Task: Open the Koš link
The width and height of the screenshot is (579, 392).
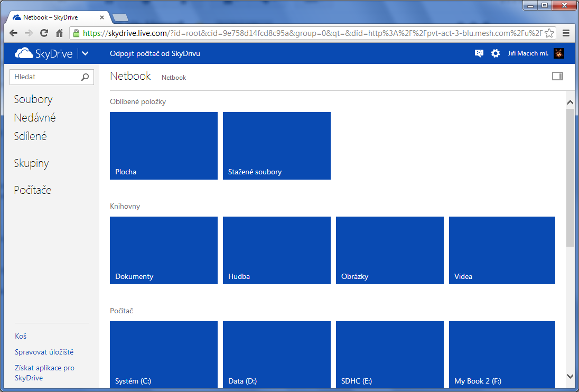Action: [21, 336]
